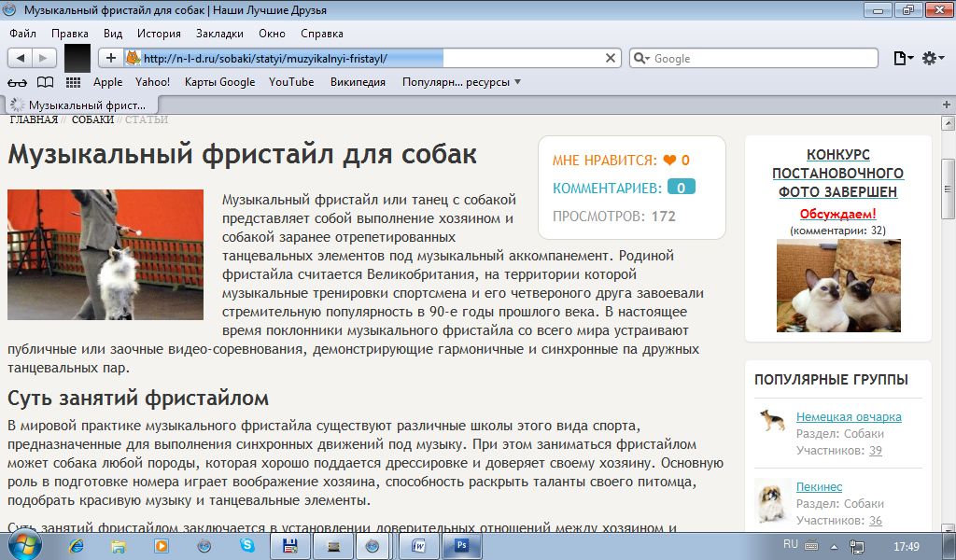Image resolution: width=956 pixels, height=560 pixels.
Task: Add a new tab with plus button
Action: (947, 105)
